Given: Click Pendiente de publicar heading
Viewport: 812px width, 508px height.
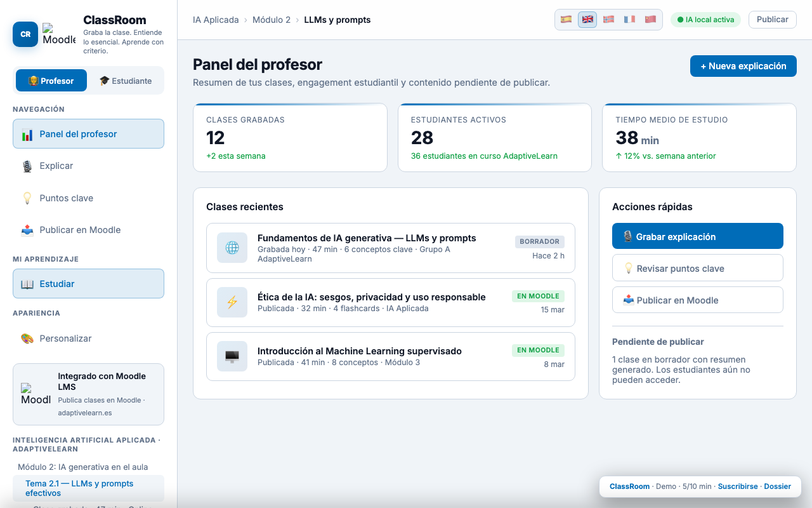Looking at the screenshot, I should click(658, 342).
